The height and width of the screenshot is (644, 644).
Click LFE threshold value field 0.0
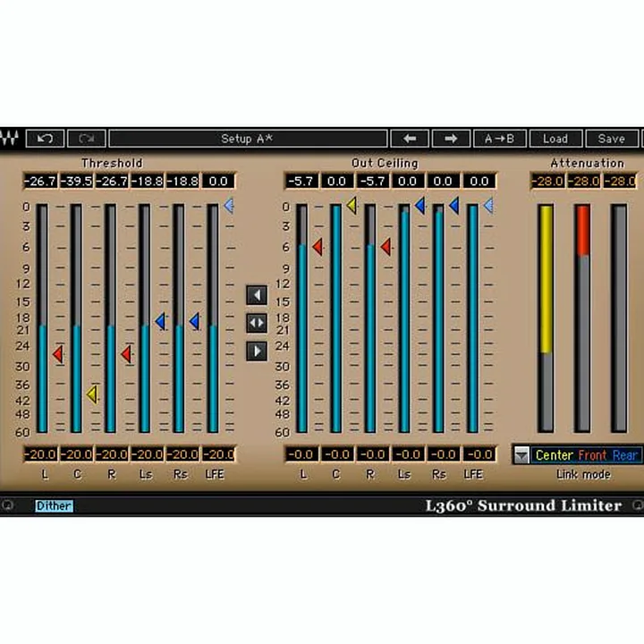click(218, 181)
